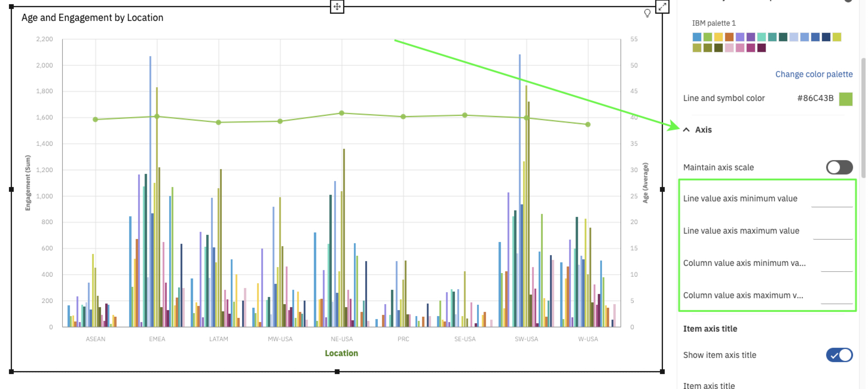Click the 2,200 tick on Engagement axis
Screen dimensions: 868x389
45,39
